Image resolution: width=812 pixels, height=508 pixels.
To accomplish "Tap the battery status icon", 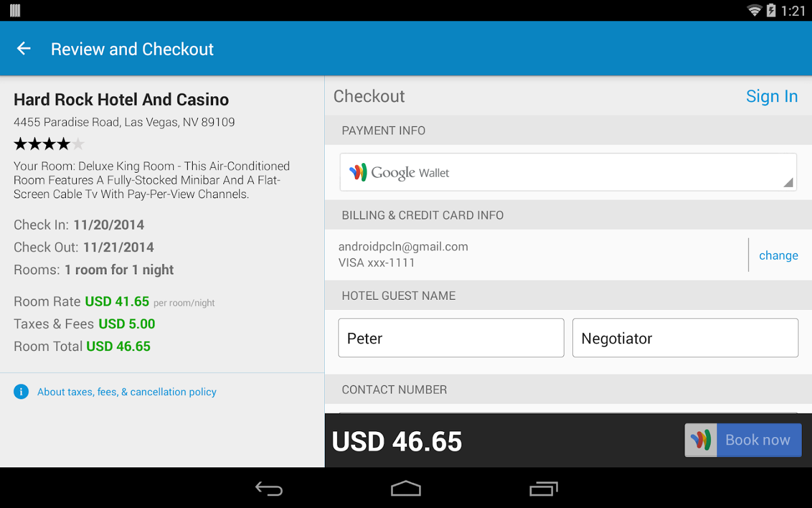I will point(771,10).
